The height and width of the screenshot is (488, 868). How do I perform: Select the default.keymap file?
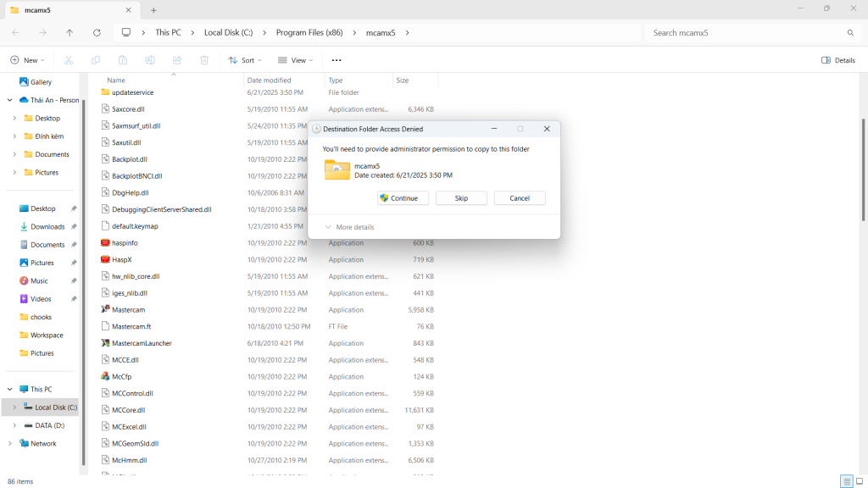pos(130,226)
